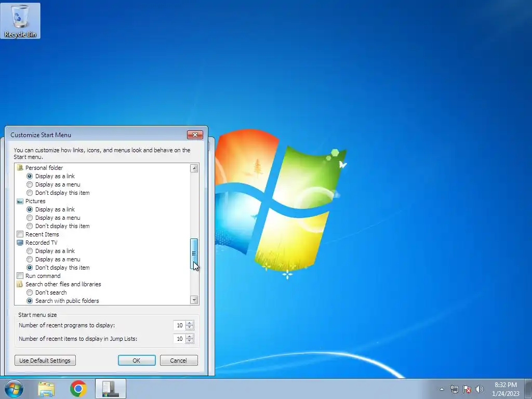This screenshot has height=399, width=532.
Task: Click the Cancel button
Action: tap(179, 361)
